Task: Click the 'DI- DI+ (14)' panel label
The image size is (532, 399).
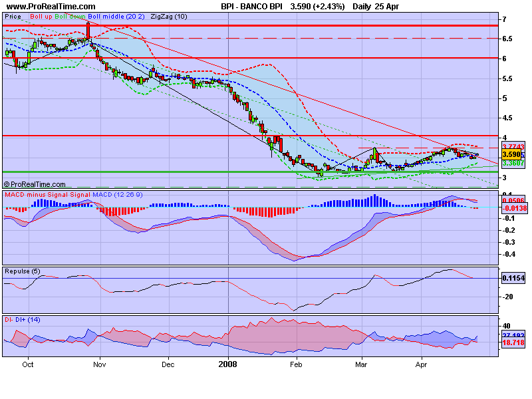Action: pos(23,321)
